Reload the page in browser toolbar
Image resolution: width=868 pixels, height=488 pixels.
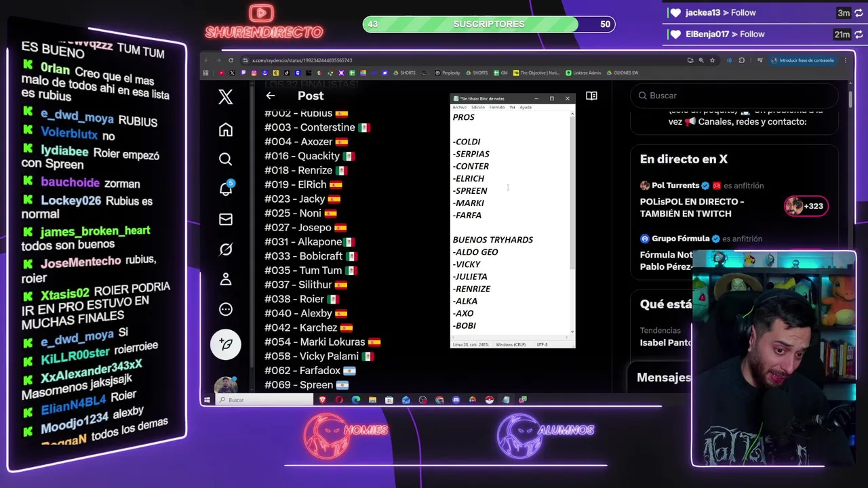pos(231,60)
